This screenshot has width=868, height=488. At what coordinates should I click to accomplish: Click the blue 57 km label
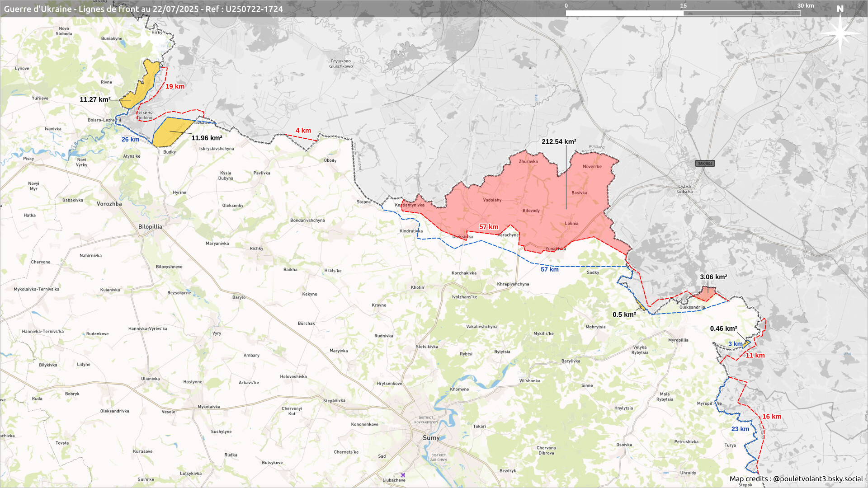pos(550,269)
